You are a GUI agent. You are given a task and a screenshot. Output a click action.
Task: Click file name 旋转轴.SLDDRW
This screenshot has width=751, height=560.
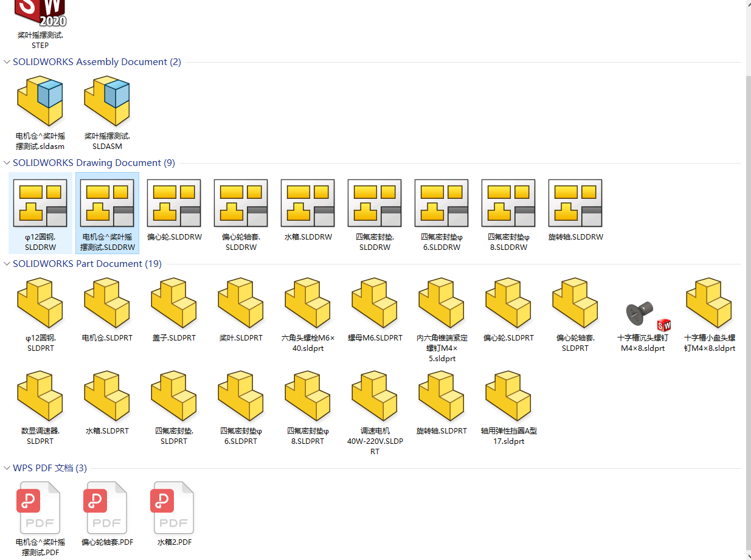pyautogui.click(x=575, y=237)
